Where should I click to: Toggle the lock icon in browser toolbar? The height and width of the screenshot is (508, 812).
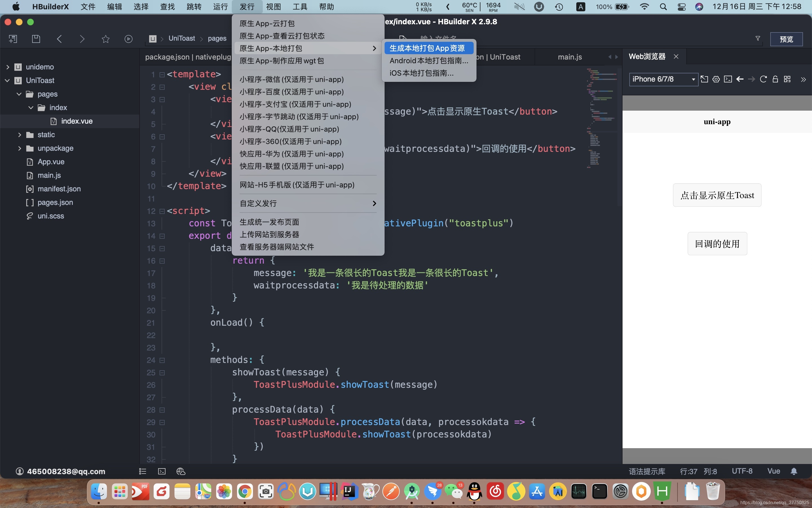pos(775,79)
